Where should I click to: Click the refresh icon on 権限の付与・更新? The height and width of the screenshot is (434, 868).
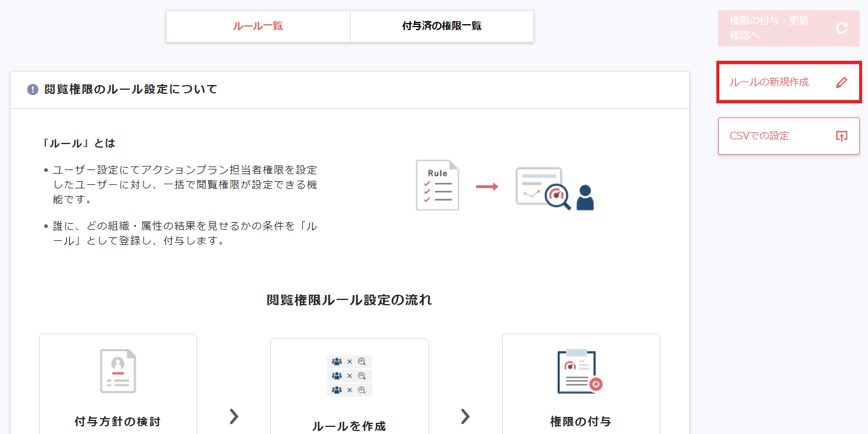(842, 28)
